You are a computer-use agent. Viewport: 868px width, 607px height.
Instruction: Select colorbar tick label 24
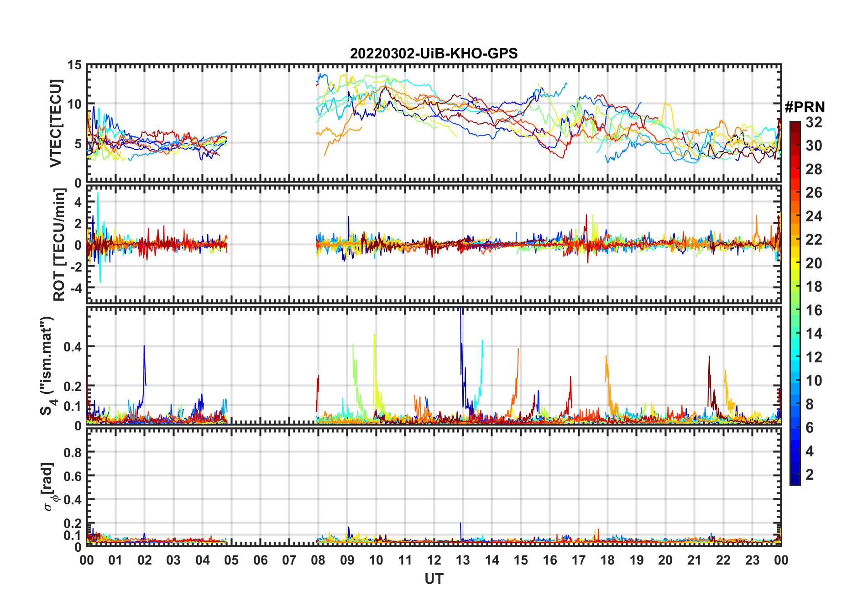tap(814, 216)
